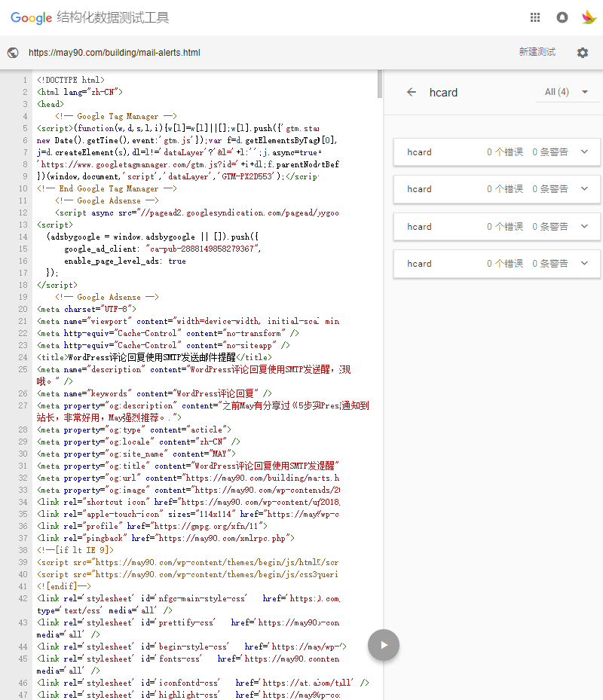The height and width of the screenshot is (700, 603).
Task: Click the Google logo in the header
Action: pos(31,18)
